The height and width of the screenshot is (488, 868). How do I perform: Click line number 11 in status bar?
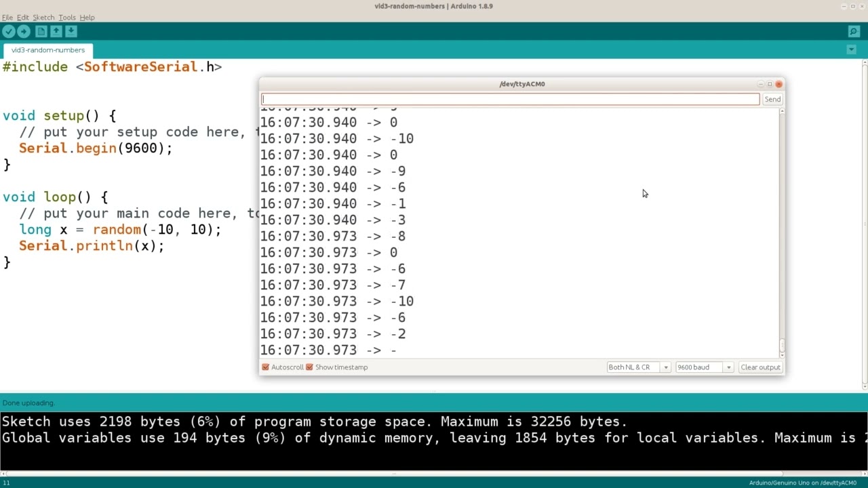[x=6, y=483]
